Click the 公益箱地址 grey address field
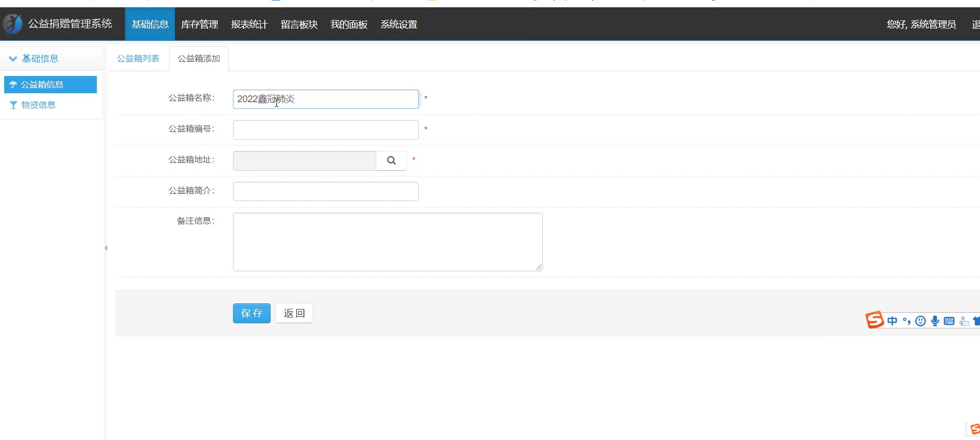 click(x=305, y=161)
